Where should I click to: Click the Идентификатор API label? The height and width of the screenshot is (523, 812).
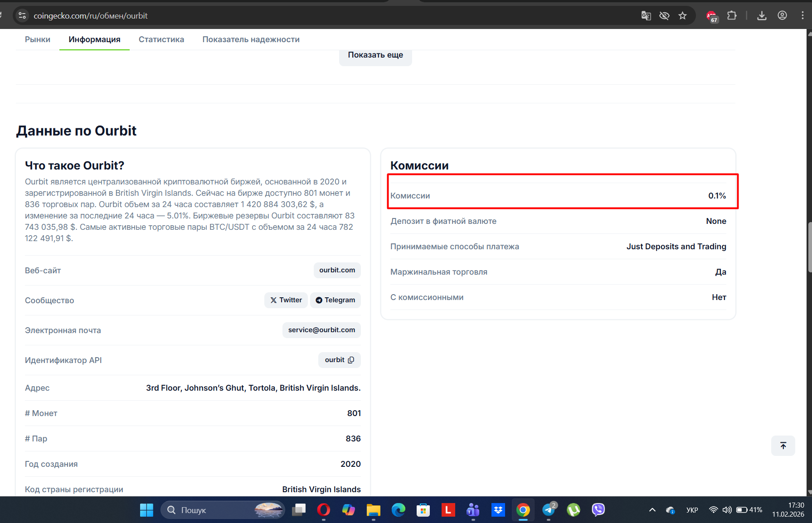63,360
